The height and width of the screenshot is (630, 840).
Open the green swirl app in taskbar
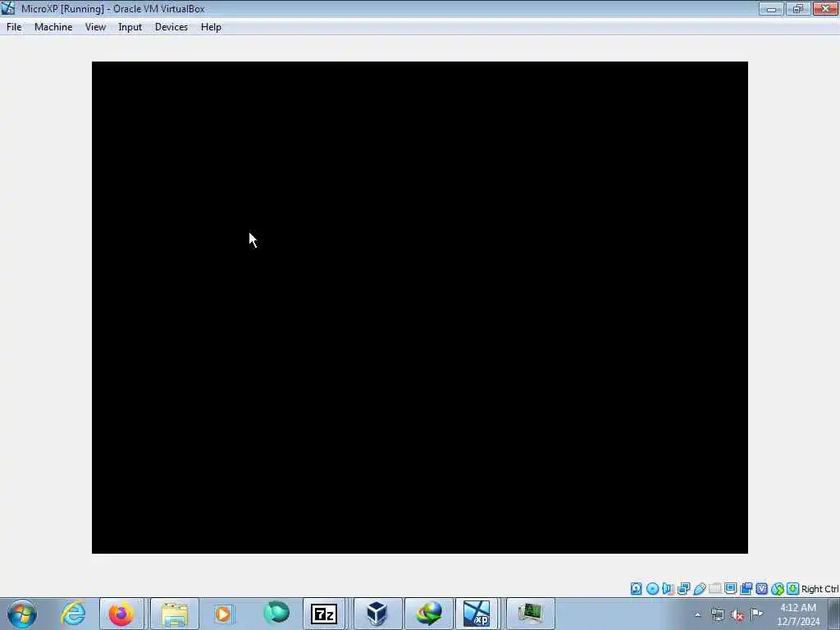(x=276, y=614)
